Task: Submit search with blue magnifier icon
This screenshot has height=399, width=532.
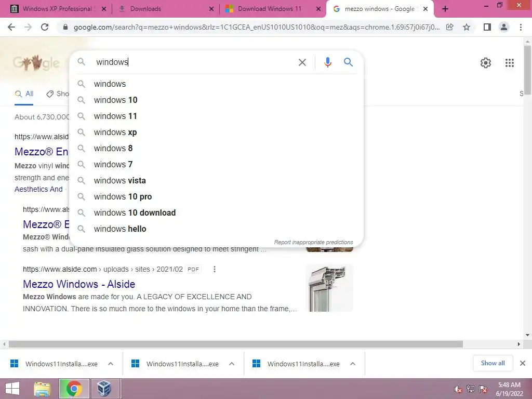Action: [348, 62]
